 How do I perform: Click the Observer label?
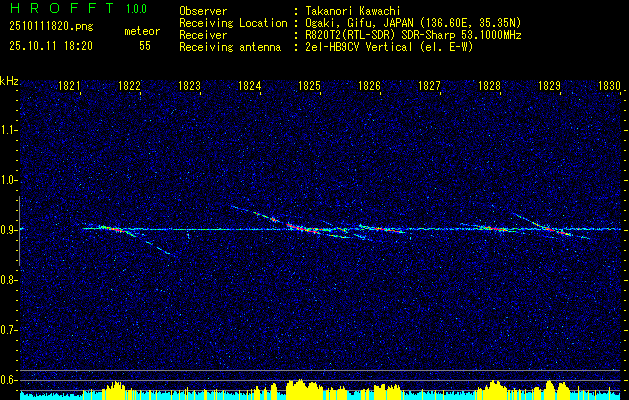pyautogui.click(x=203, y=11)
